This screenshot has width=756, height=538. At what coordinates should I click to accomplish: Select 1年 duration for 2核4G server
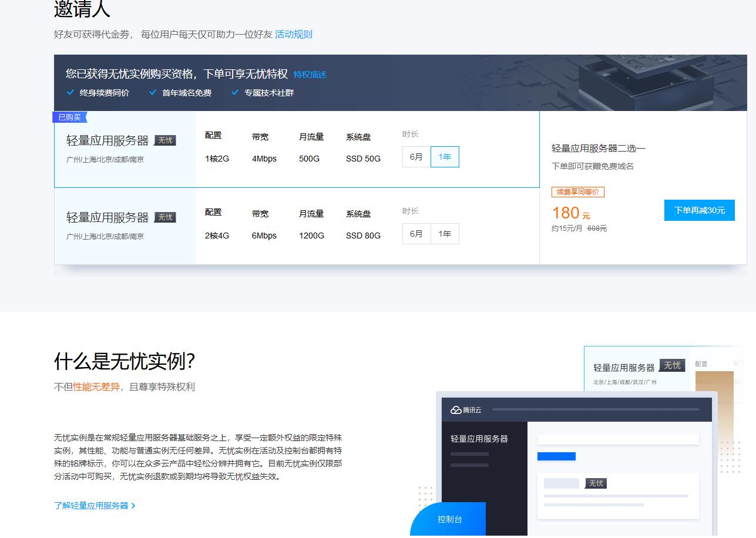[x=445, y=234]
